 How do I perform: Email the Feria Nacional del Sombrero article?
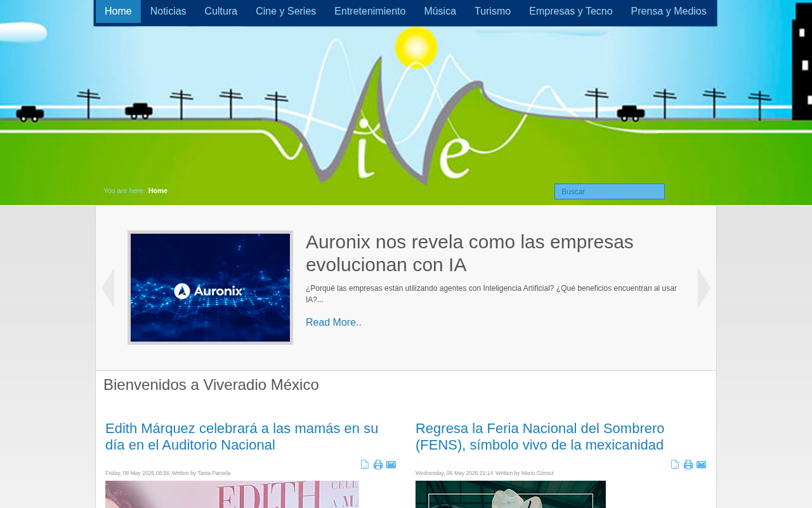click(702, 464)
